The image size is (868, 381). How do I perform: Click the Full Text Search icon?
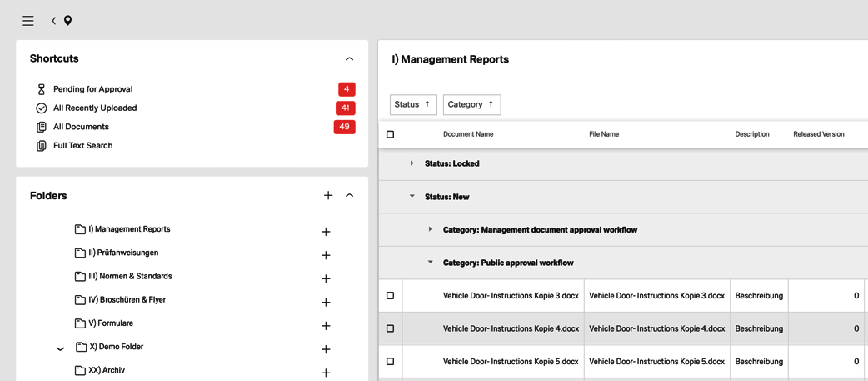point(41,146)
